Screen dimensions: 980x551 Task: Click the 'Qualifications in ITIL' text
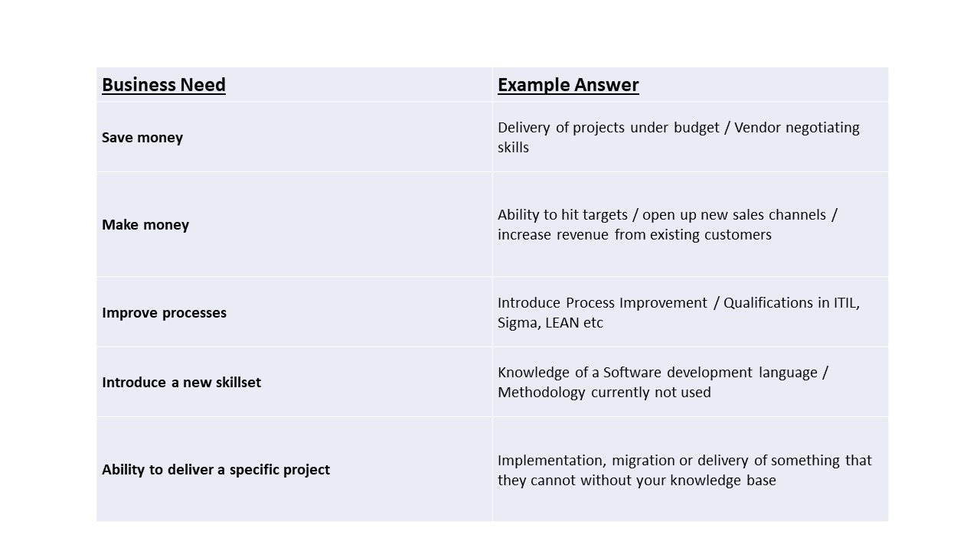pyautogui.click(x=792, y=303)
